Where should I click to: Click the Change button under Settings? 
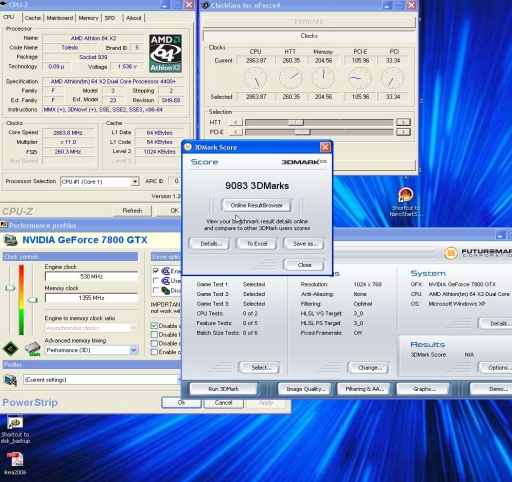[x=368, y=368]
